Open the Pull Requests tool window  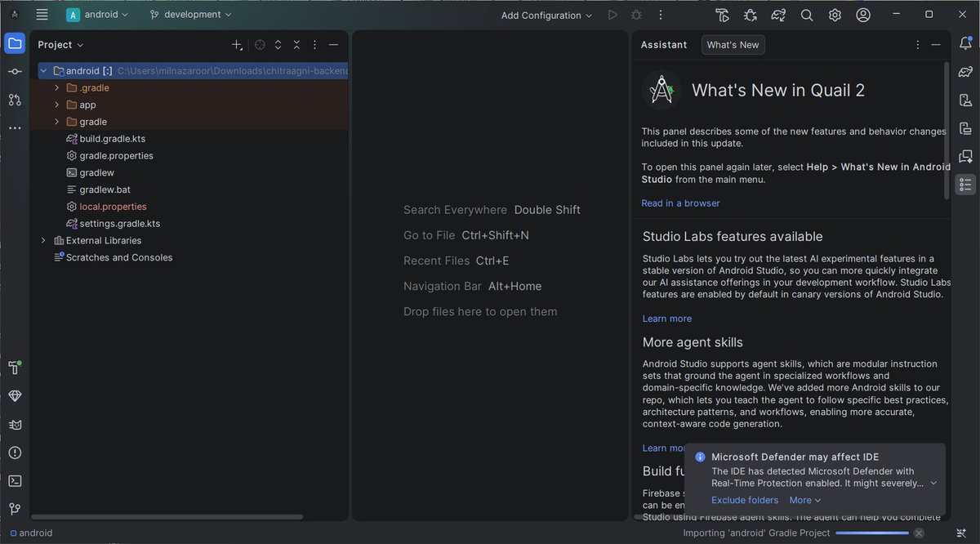pos(15,100)
